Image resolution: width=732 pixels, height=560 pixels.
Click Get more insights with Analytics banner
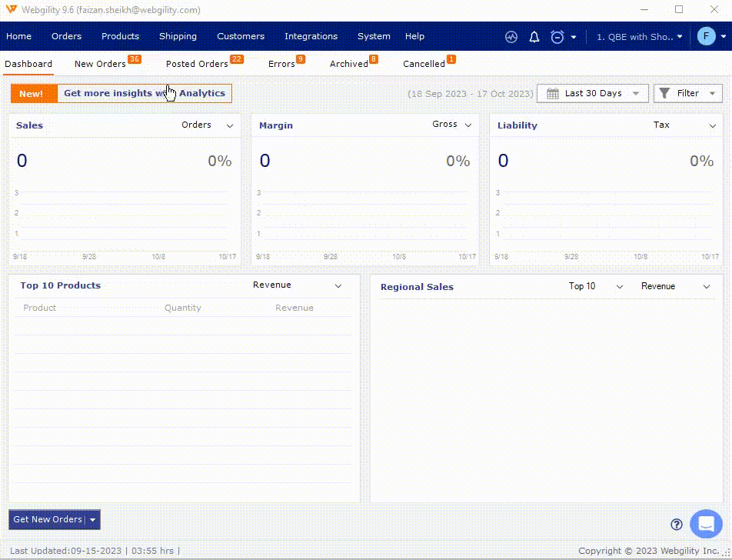tap(145, 93)
